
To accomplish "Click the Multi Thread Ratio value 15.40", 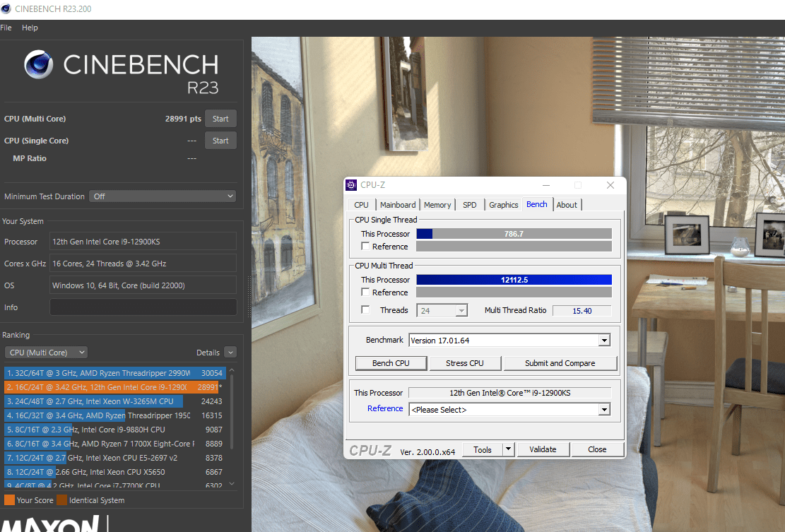I will (x=582, y=311).
